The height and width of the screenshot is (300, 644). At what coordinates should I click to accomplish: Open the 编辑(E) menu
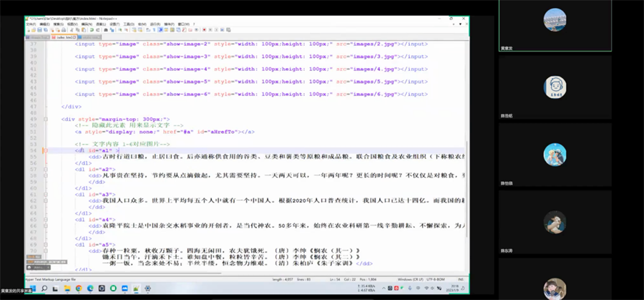[x=46, y=24]
